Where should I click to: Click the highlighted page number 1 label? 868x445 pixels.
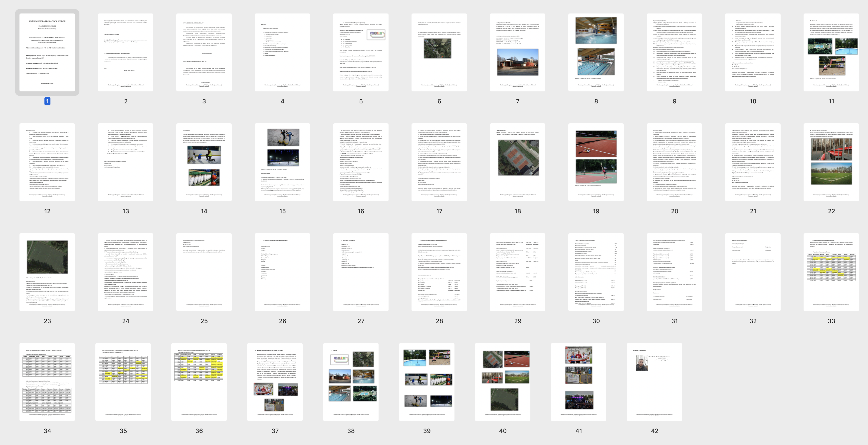[47, 101]
